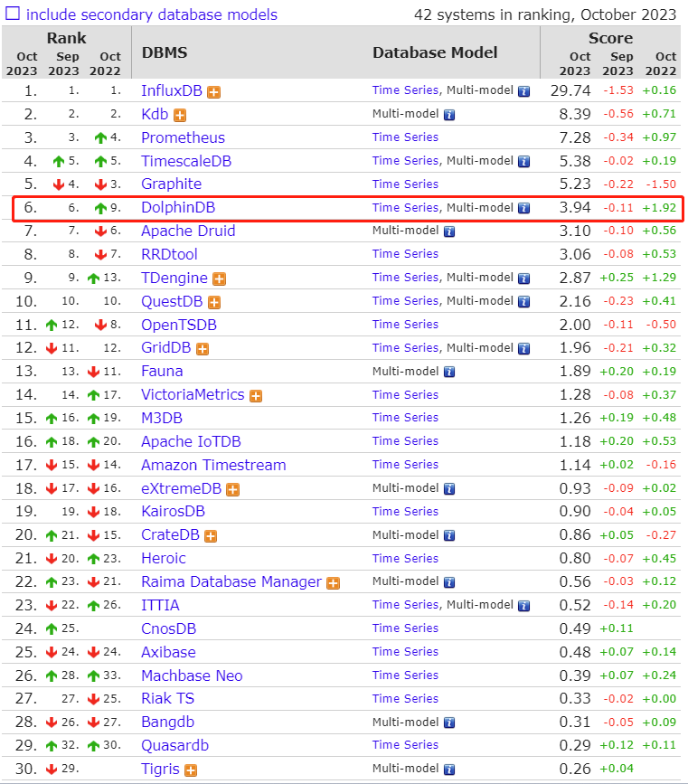Open the InfluxDB system link
Image resolution: width=688 pixels, height=784 pixels.
(172, 90)
